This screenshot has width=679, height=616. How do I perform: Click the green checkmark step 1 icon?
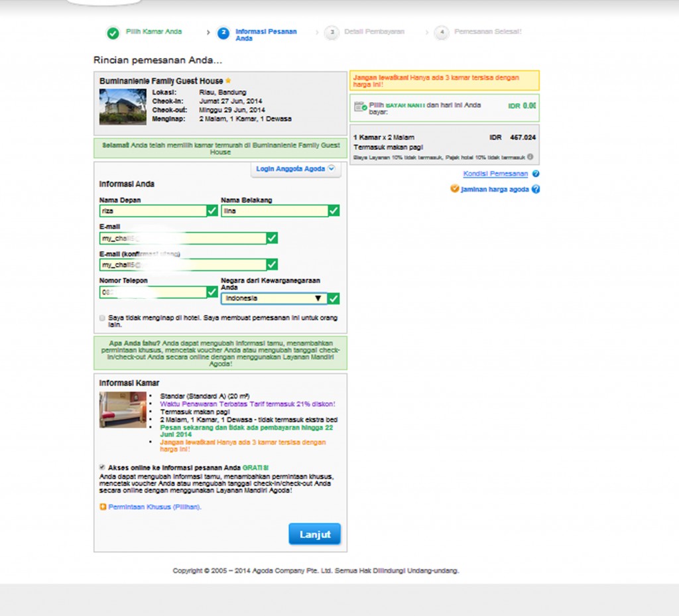[113, 33]
